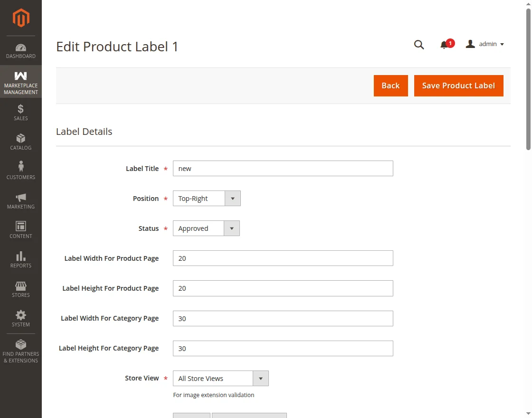The height and width of the screenshot is (418, 532).
Task: Click the Magento logo icon
Action: [x=21, y=18]
